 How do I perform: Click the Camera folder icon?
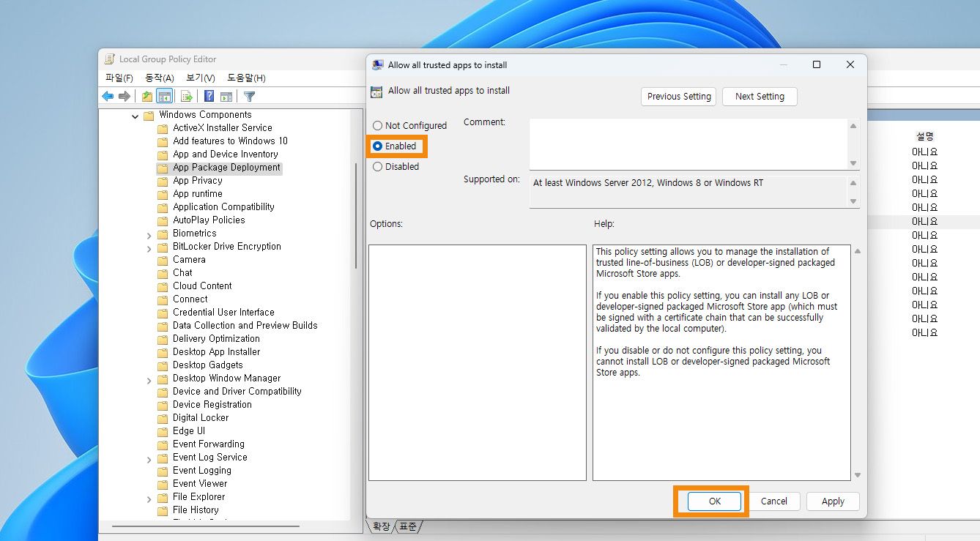click(x=163, y=260)
